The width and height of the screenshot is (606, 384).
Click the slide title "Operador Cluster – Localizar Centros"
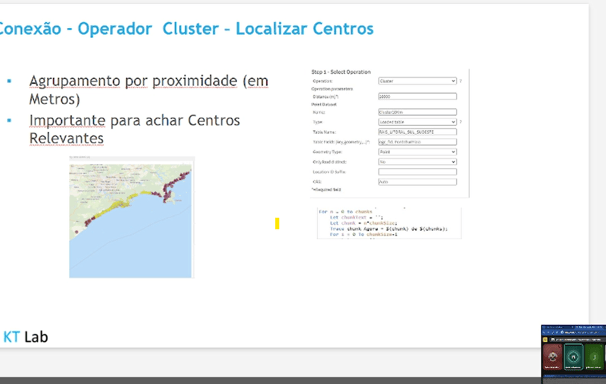[226, 29]
